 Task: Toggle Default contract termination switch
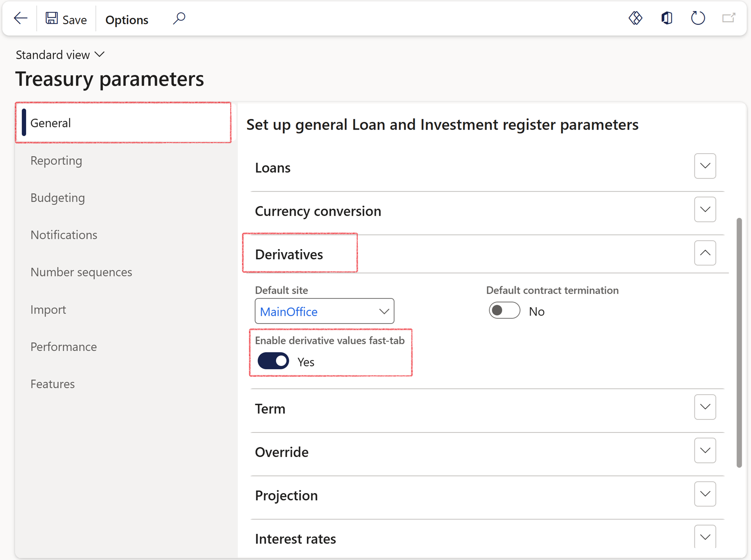tap(504, 311)
